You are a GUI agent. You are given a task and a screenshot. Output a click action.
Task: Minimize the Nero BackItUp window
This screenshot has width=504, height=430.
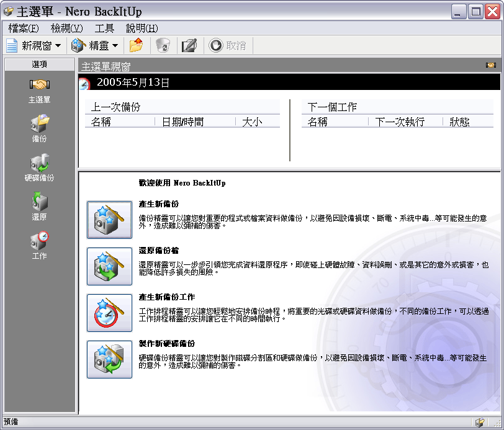coord(459,12)
